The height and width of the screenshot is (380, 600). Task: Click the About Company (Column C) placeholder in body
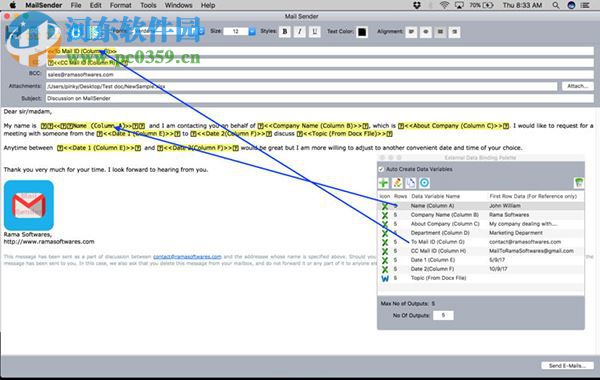click(x=453, y=126)
